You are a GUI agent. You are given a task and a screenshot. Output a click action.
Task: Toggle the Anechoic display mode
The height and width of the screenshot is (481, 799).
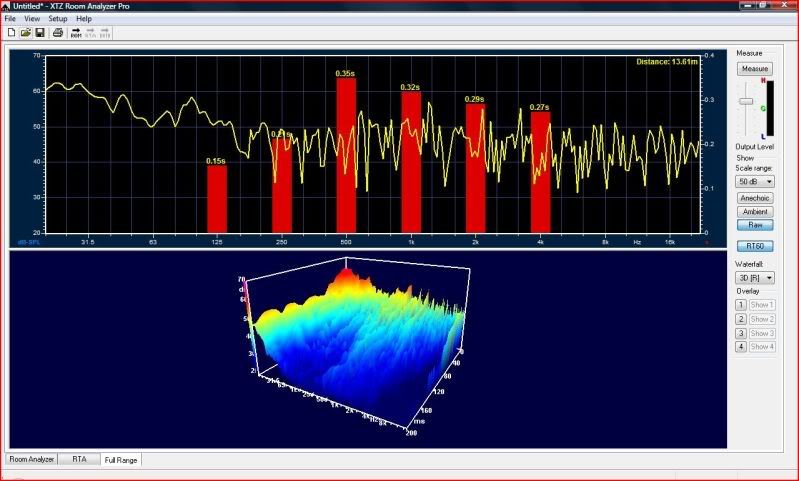coord(754,198)
